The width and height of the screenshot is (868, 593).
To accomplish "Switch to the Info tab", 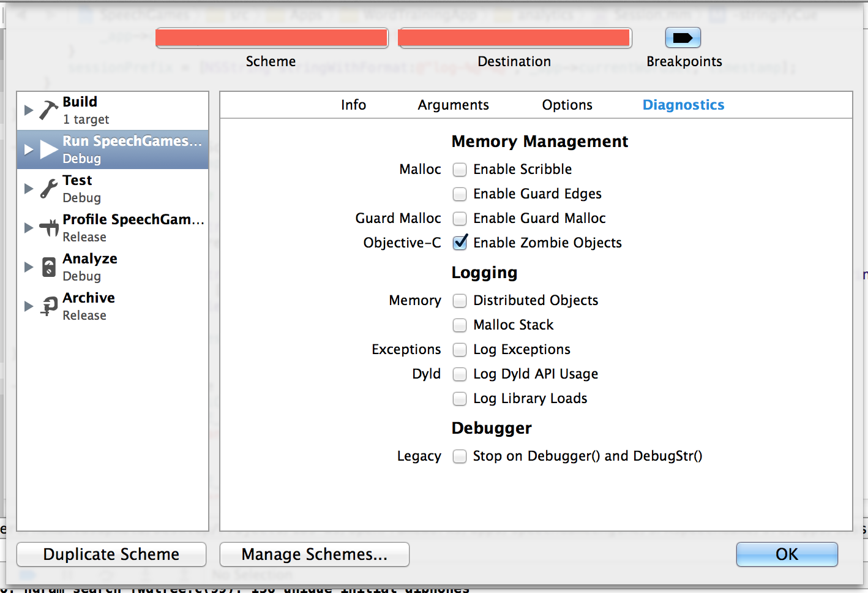I will pyautogui.click(x=353, y=105).
